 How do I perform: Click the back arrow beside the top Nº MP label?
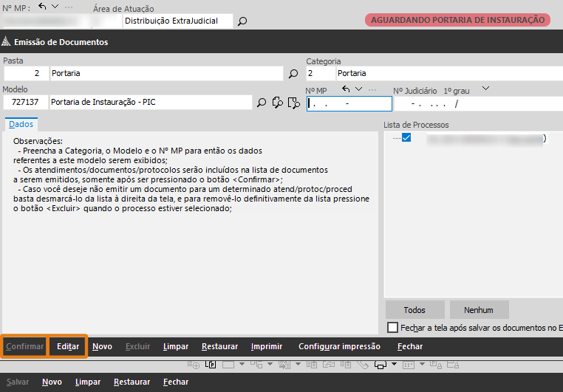(x=42, y=7)
